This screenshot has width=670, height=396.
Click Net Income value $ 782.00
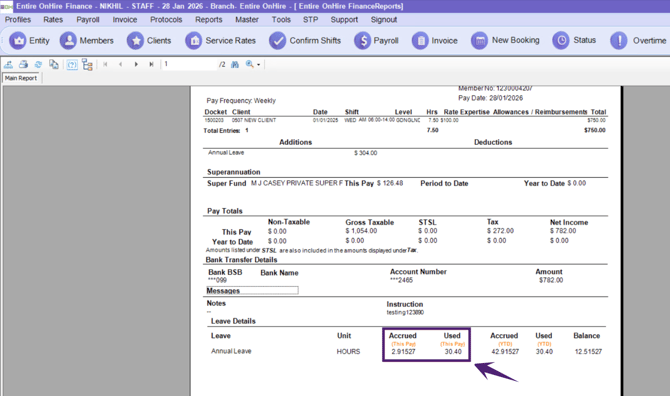point(563,231)
